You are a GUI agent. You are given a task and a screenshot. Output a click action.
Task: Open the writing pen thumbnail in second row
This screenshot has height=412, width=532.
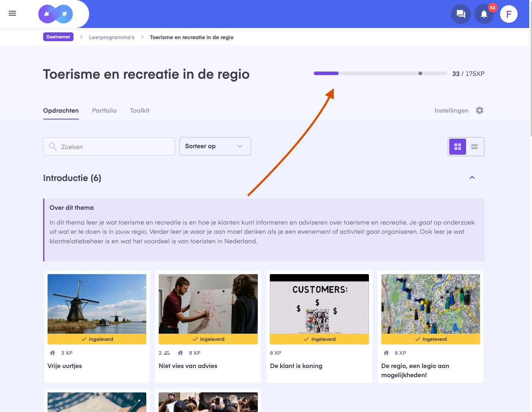pyautogui.click(x=97, y=402)
